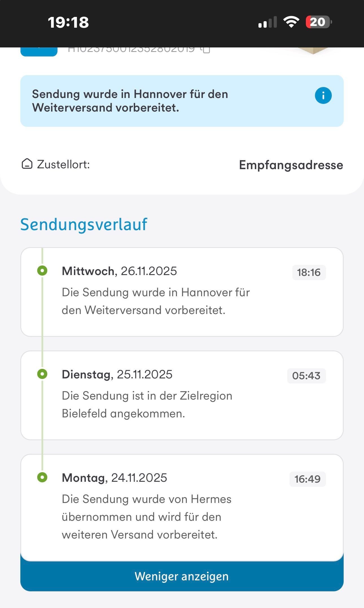Collapse history with Weniger anzeigen
364x608 pixels.
(182, 576)
